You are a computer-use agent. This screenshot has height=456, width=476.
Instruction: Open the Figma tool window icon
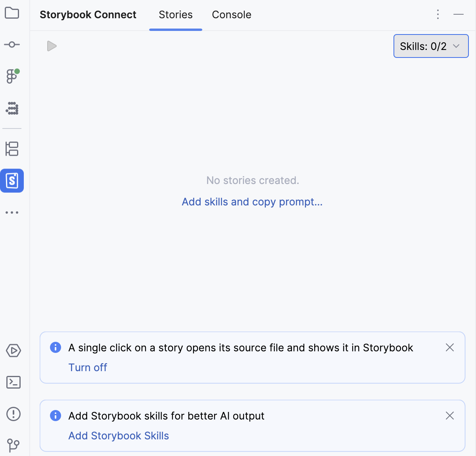[12, 76]
